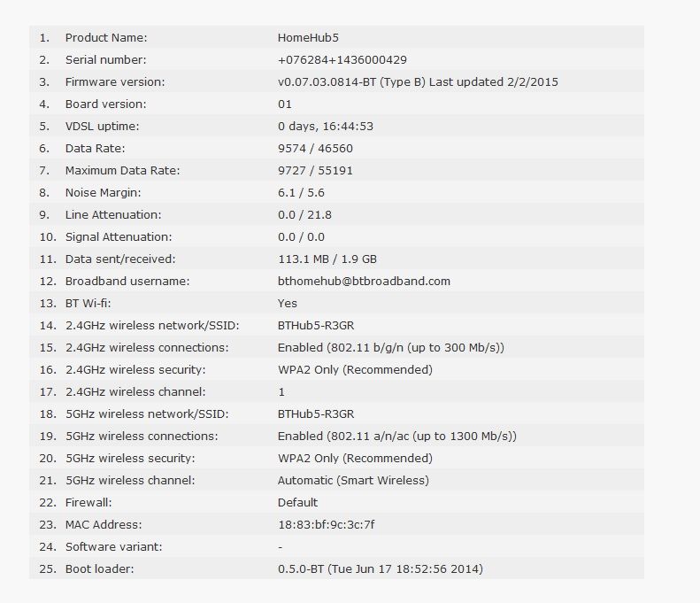Viewport: 700px width, 603px height.
Task: Click the VDSL uptime value
Action: tap(326, 127)
